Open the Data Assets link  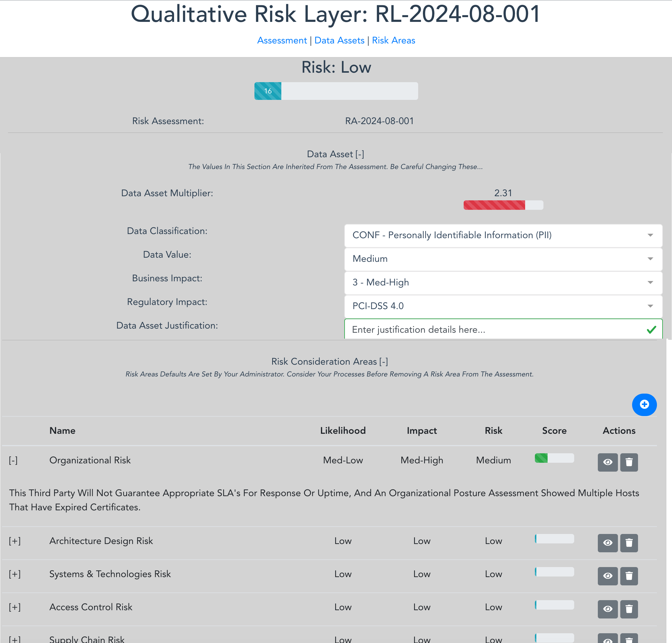[339, 40]
